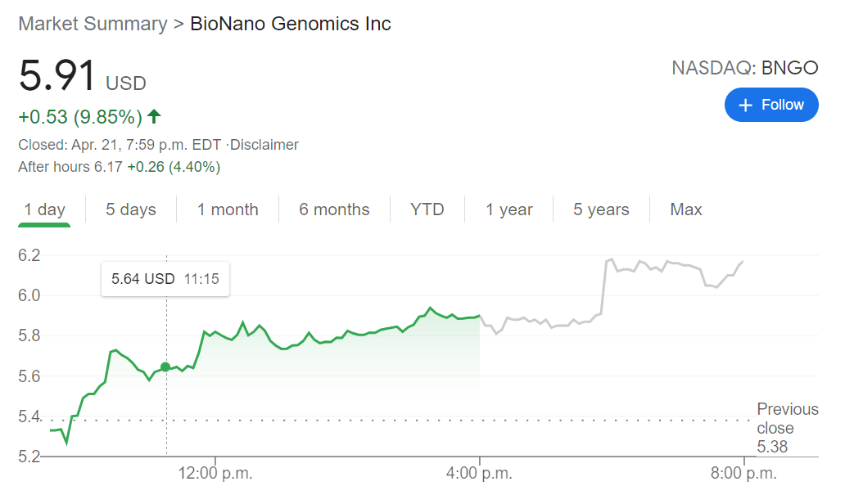Click the after hours price change text
845x504 pixels.
click(x=120, y=166)
